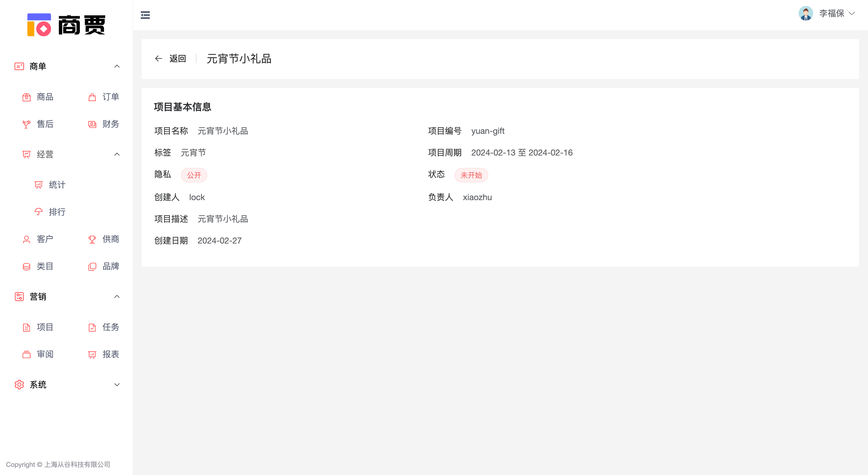Click the 供商 trophy icon

92,240
